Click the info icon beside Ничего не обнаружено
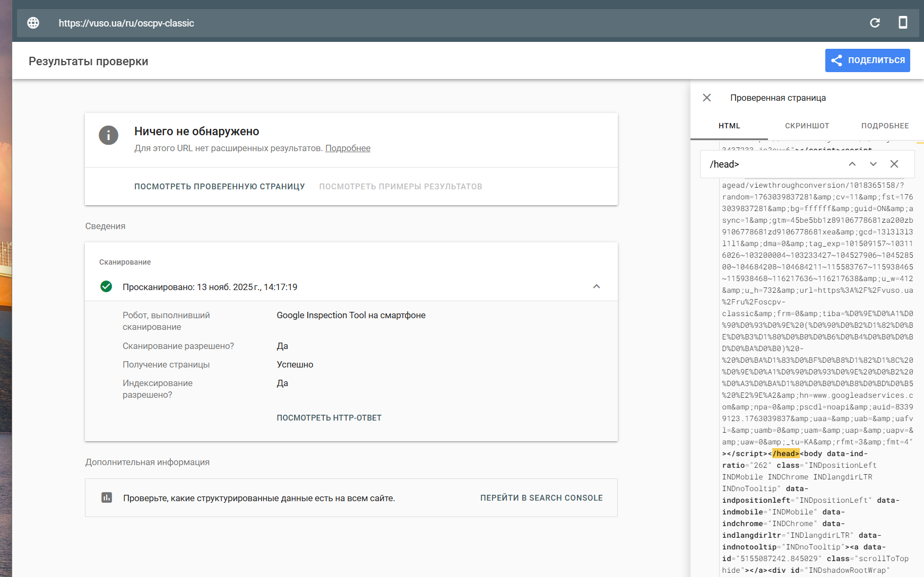 [x=108, y=135]
